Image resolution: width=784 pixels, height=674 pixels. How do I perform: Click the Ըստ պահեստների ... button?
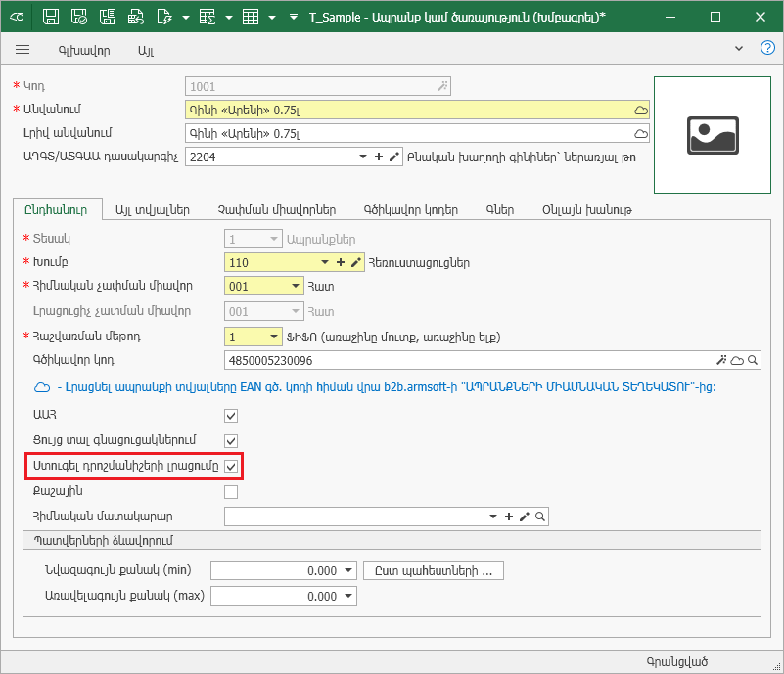click(434, 570)
